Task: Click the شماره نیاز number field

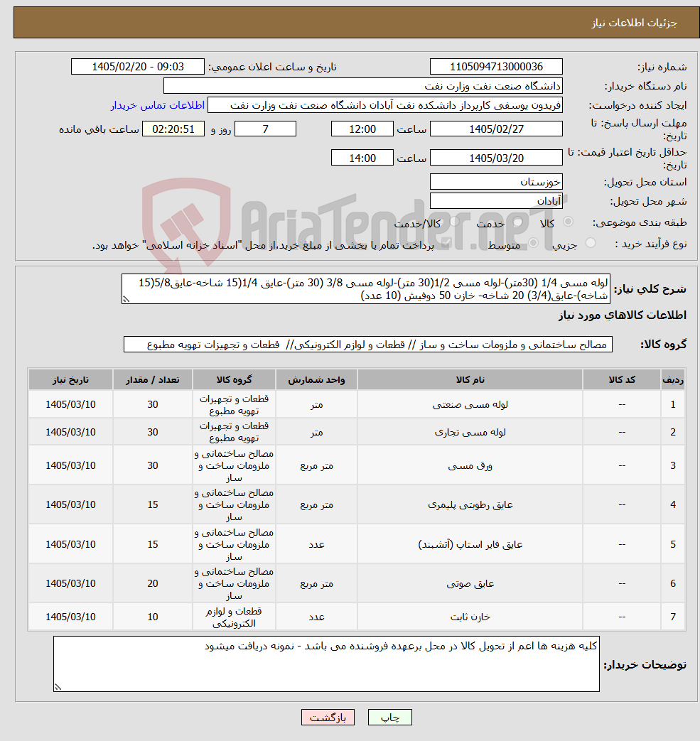Action: coord(496,67)
